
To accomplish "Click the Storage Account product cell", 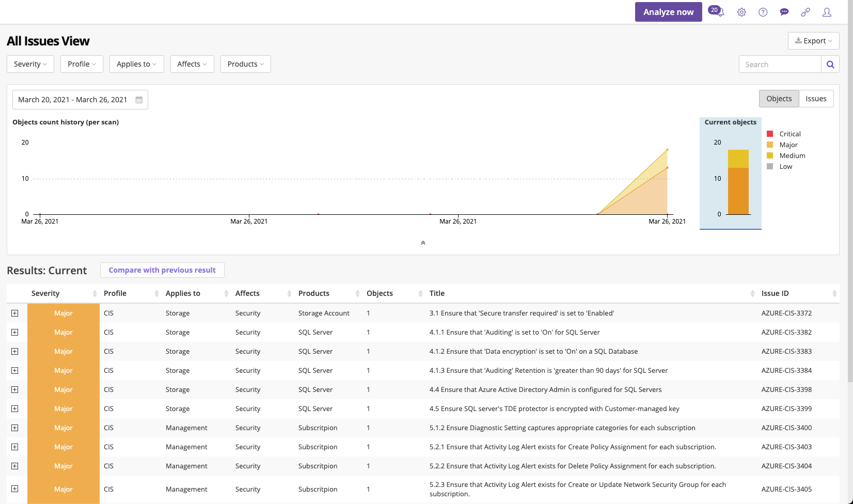I will 324,313.
